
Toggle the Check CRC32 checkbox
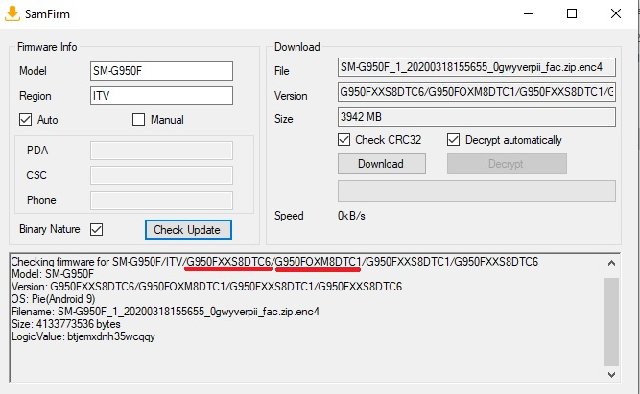click(x=344, y=140)
